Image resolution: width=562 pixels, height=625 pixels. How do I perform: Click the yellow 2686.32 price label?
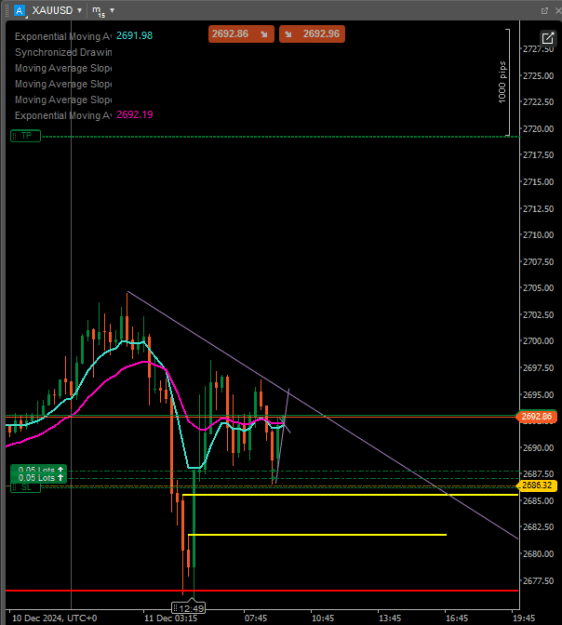pyautogui.click(x=536, y=485)
